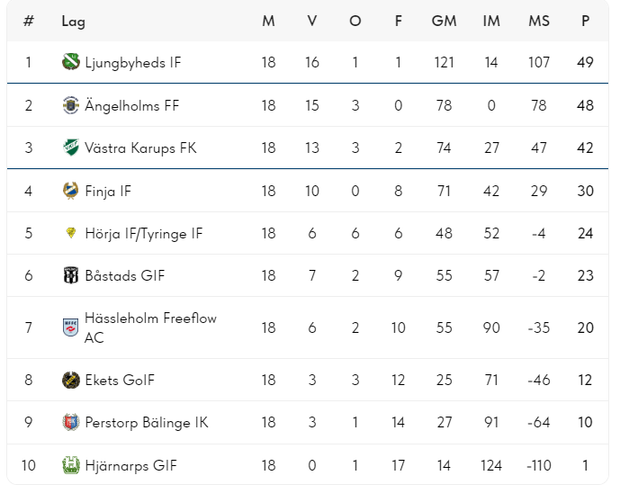
Task: Open the Finja IF team link
Action: (x=108, y=190)
